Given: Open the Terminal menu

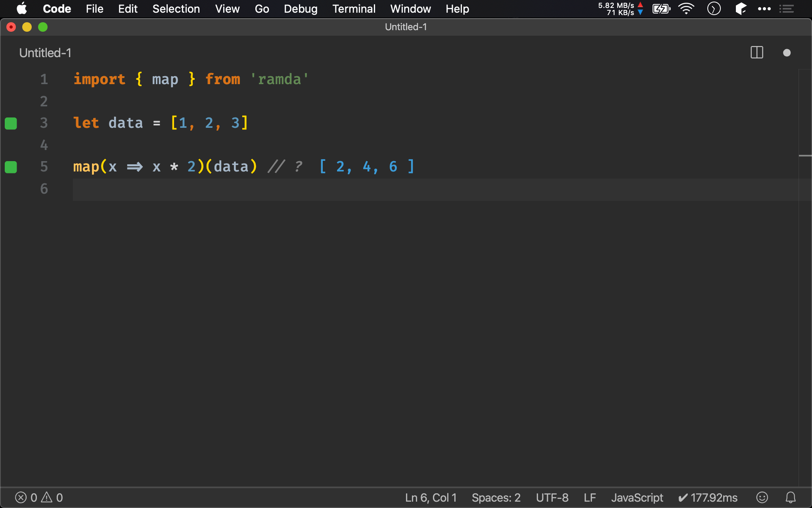Looking at the screenshot, I should 354,9.
